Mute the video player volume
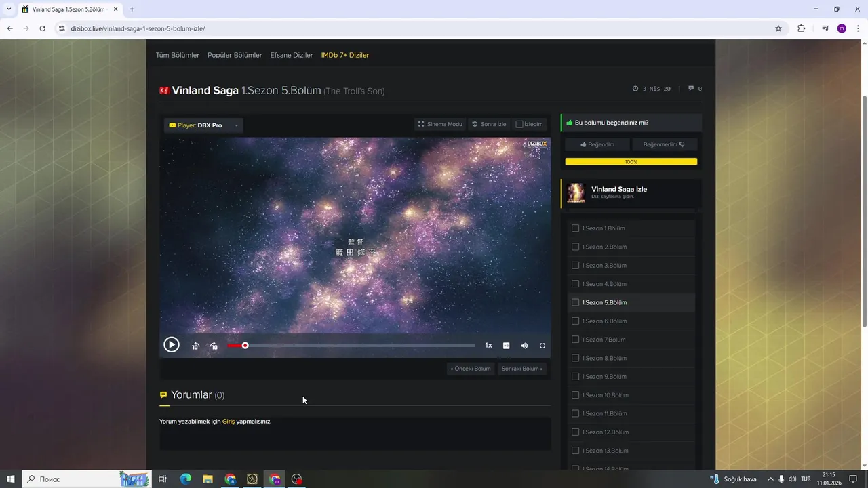The image size is (868, 488). click(x=524, y=346)
